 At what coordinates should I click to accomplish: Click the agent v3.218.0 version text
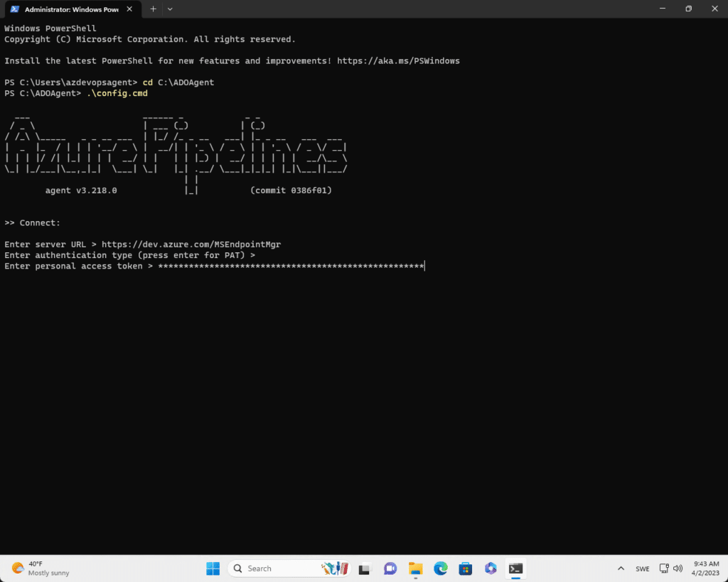[x=81, y=190]
